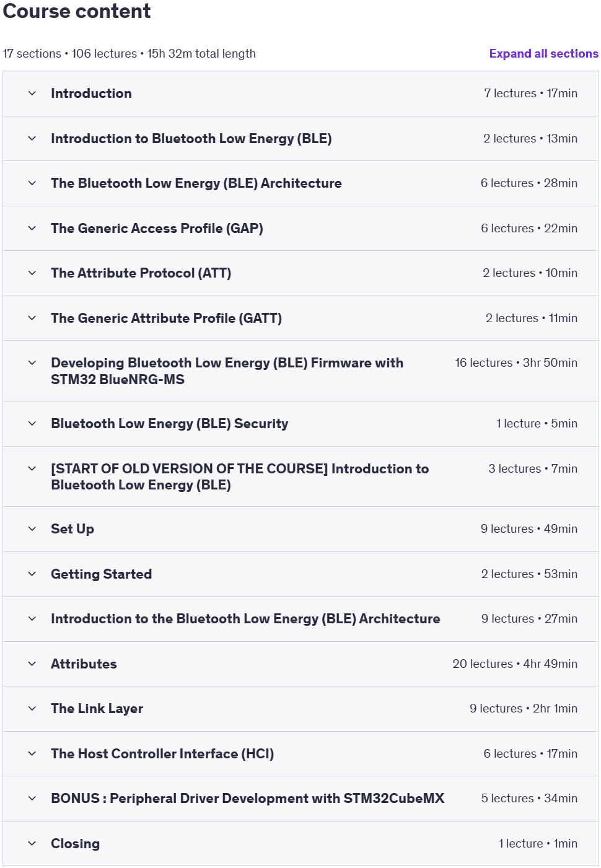Image resolution: width=601 pixels, height=868 pixels.
Task: Open The Bluetooth Low Energy (BLE) Architecture section
Action: point(300,183)
